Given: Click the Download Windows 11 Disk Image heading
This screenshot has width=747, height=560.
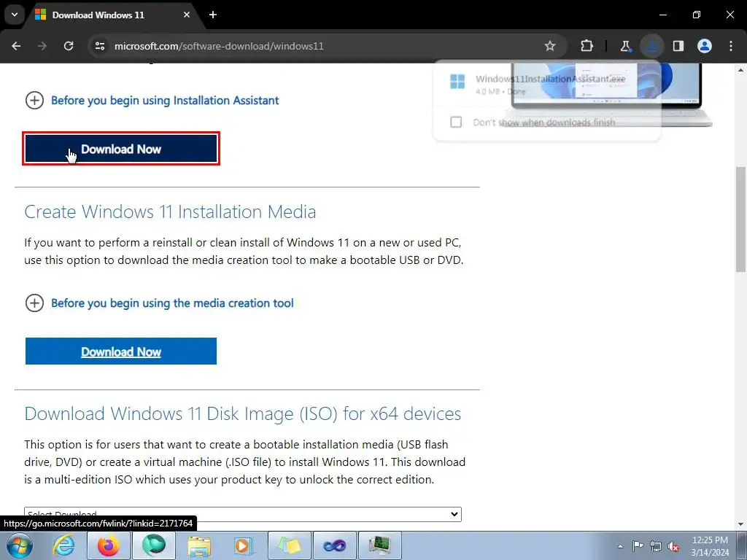Looking at the screenshot, I should [x=242, y=413].
